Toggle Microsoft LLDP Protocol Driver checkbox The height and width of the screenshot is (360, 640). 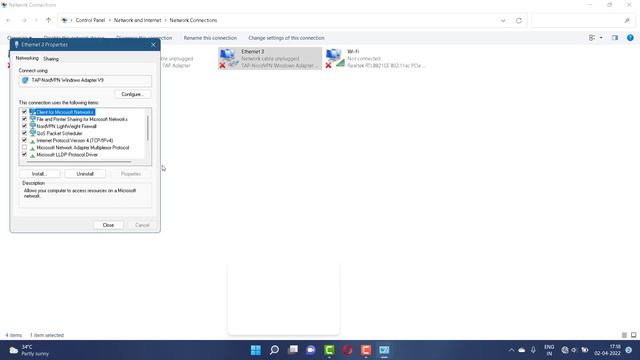24,155
